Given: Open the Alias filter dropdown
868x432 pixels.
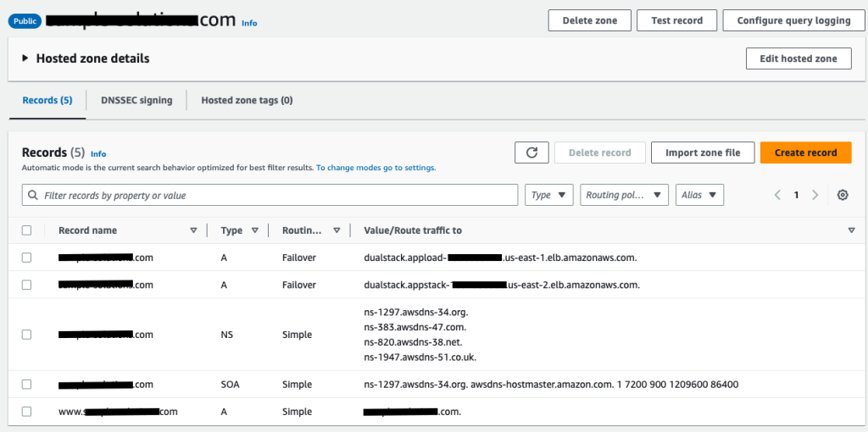Looking at the screenshot, I should (x=698, y=195).
